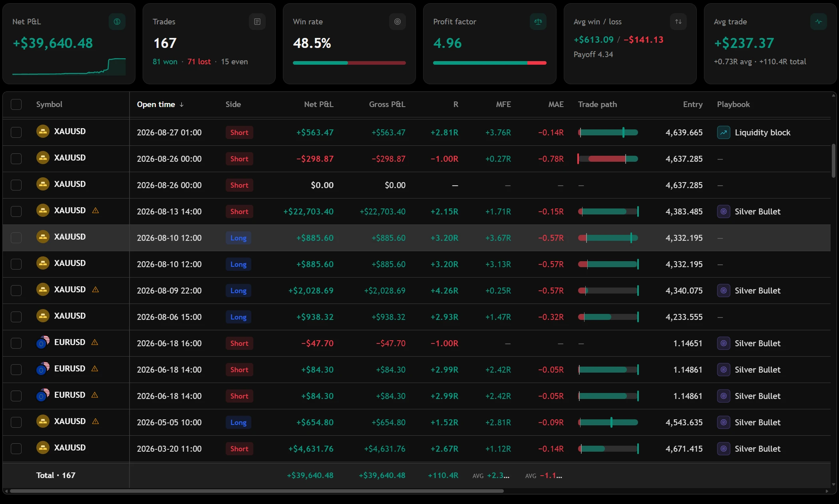Click the win rate progress bar
Viewport: 839px width, 504px height.
point(349,63)
